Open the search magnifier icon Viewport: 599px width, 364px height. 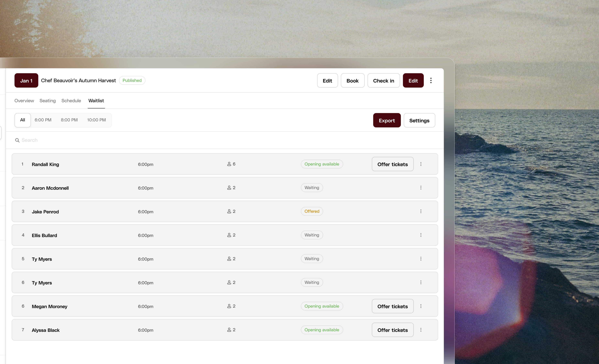tap(17, 140)
